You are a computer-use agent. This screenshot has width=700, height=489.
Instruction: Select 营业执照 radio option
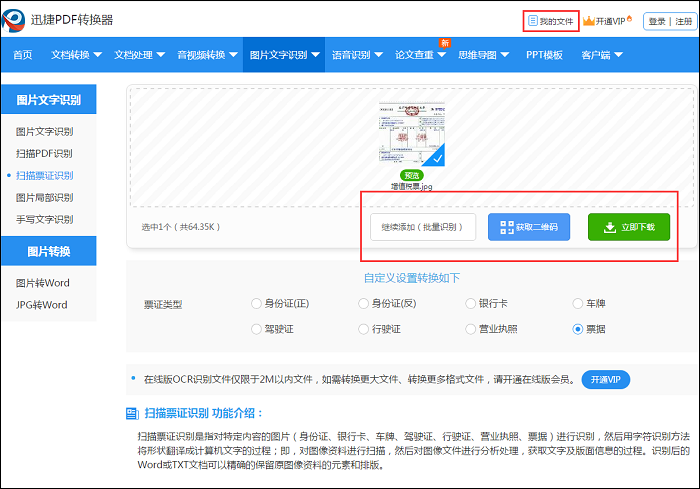(x=470, y=328)
